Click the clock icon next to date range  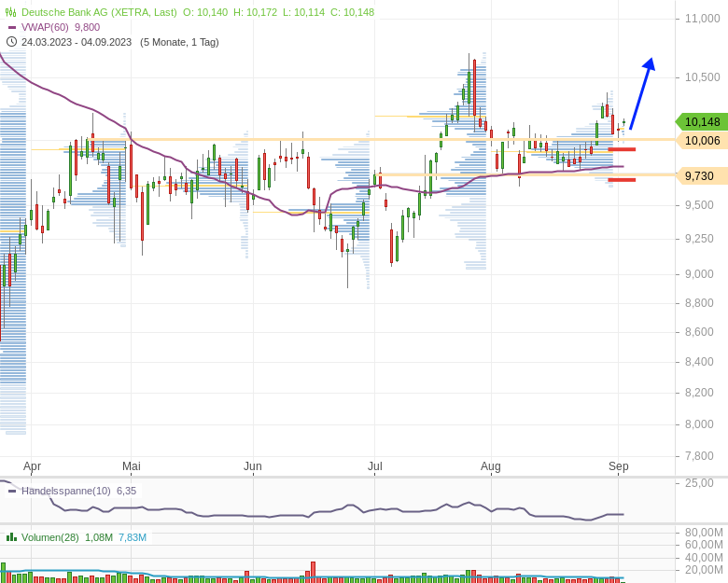tap(11, 42)
